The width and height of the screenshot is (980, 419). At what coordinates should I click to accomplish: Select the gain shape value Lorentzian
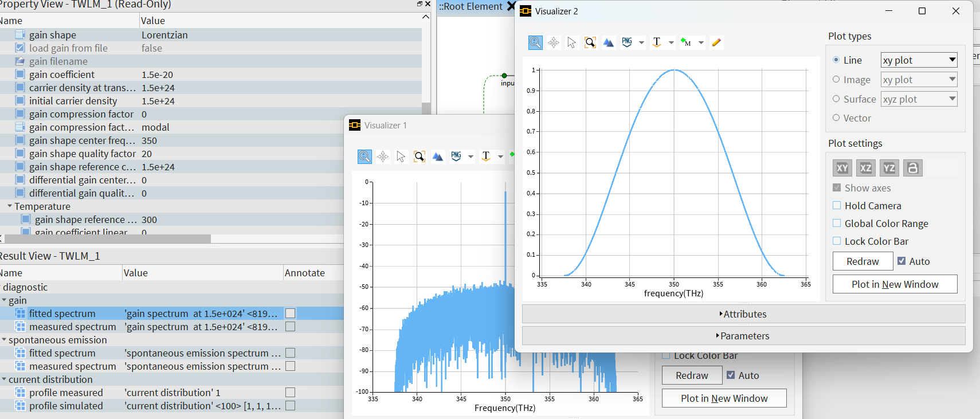pos(164,35)
